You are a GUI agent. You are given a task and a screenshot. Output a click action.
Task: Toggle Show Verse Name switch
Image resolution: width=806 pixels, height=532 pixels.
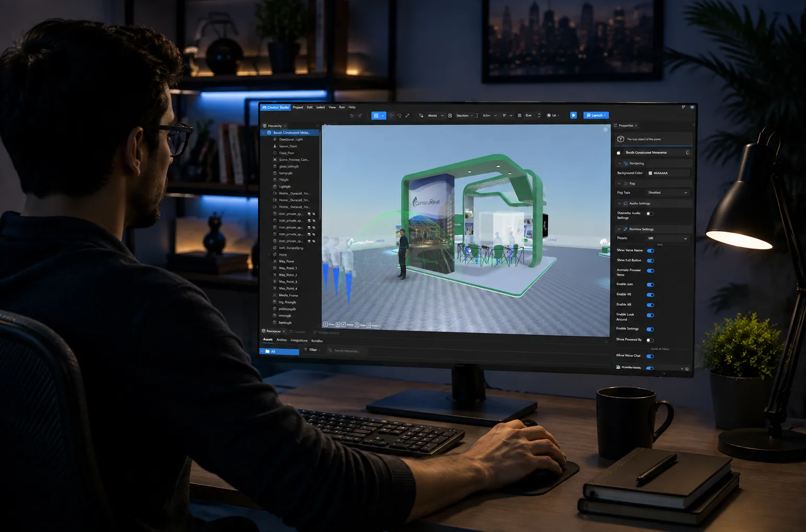pos(650,251)
